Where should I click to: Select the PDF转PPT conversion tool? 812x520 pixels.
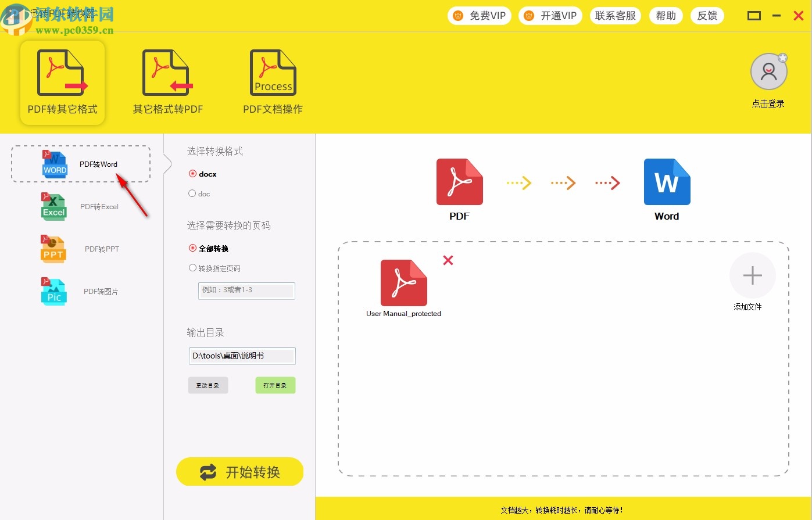80,249
